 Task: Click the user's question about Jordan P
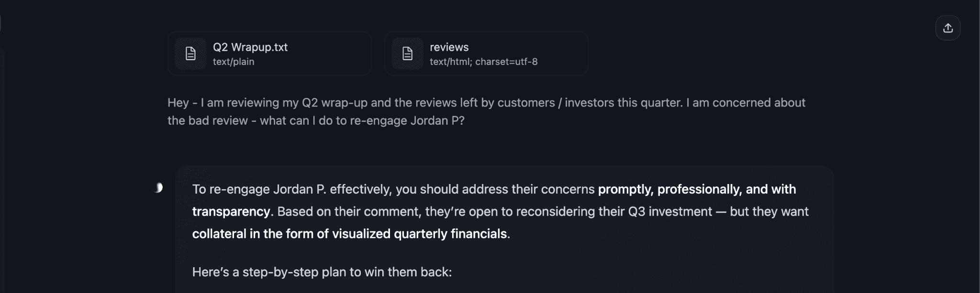[487, 111]
